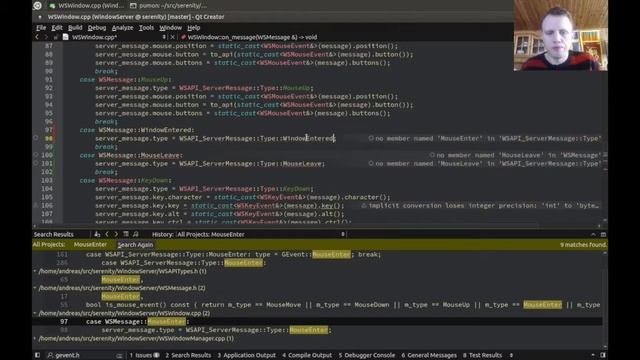
Task: Click the Search Again button
Action: pyautogui.click(x=135, y=245)
